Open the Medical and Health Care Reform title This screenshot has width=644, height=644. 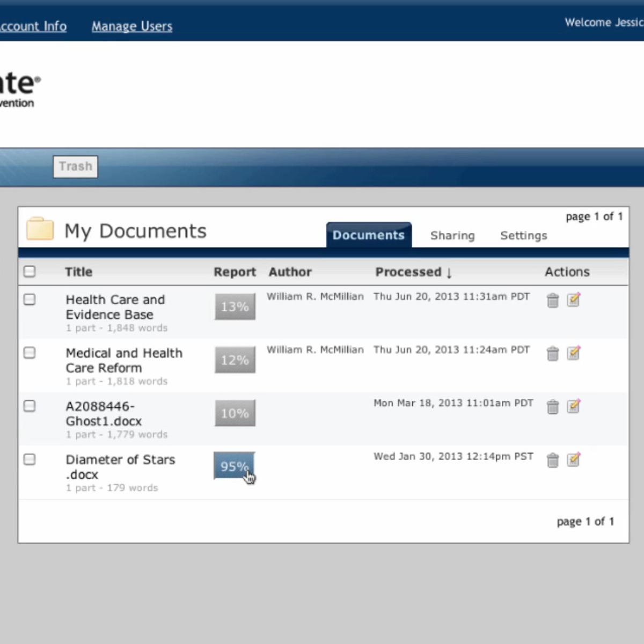pyautogui.click(x=124, y=361)
